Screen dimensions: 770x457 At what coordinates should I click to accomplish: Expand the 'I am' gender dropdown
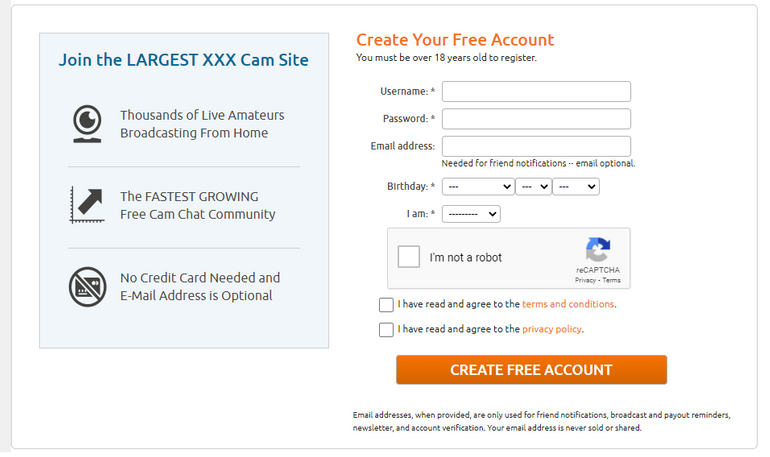click(x=471, y=214)
